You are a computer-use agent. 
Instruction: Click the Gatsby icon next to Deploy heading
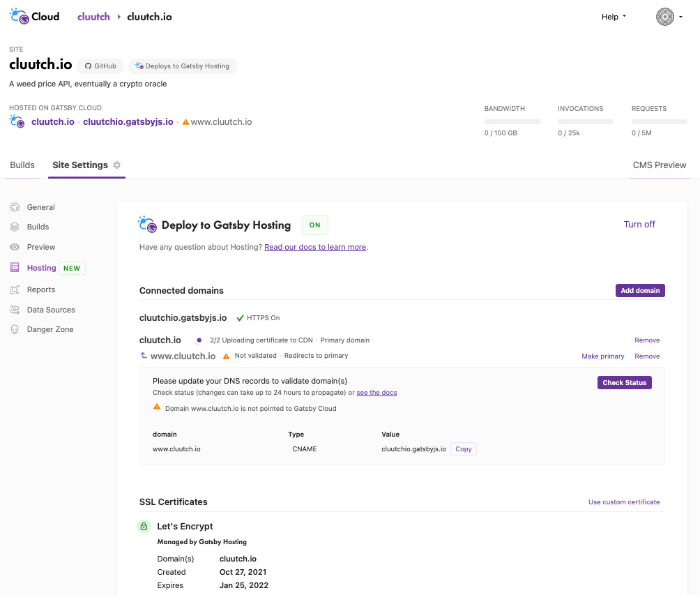(147, 224)
